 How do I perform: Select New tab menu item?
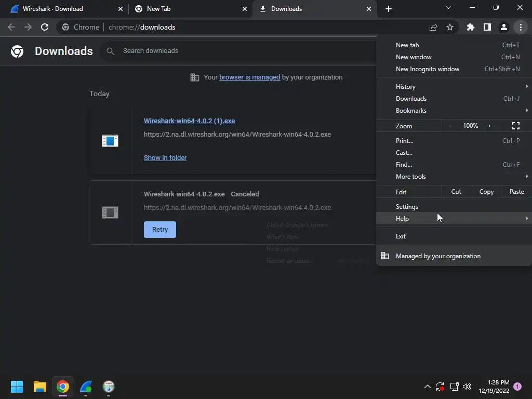pyautogui.click(x=454, y=45)
